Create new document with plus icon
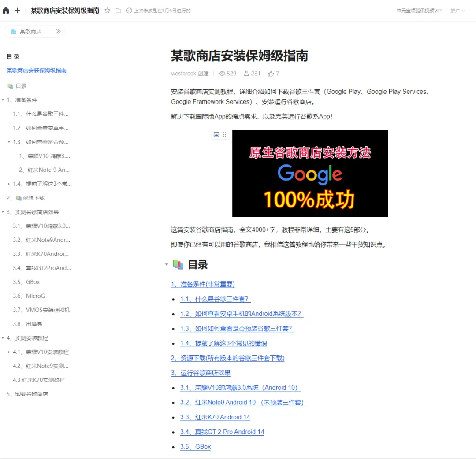The width and height of the screenshot is (476, 459). pyautogui.click(x=18, y=11)
